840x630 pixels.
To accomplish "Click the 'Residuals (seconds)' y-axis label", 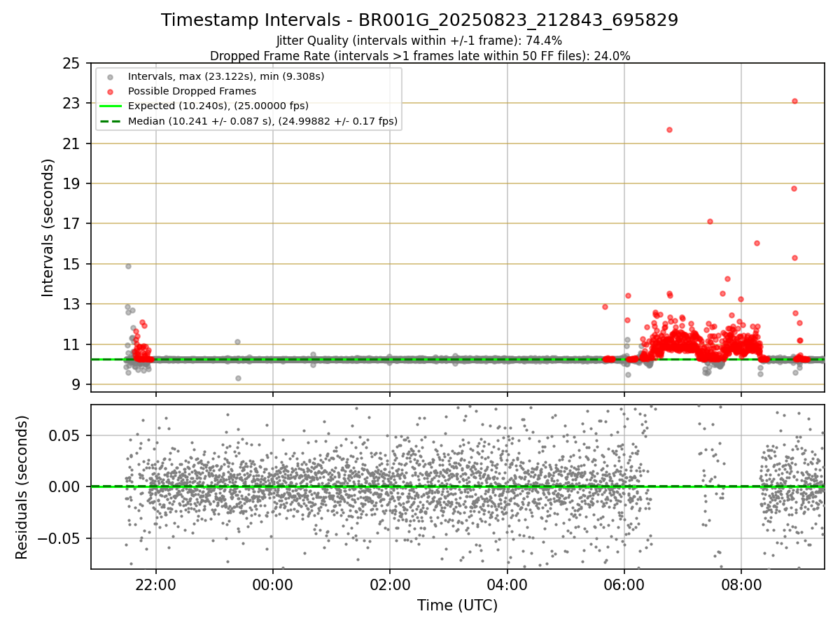I will pos(22,487).
